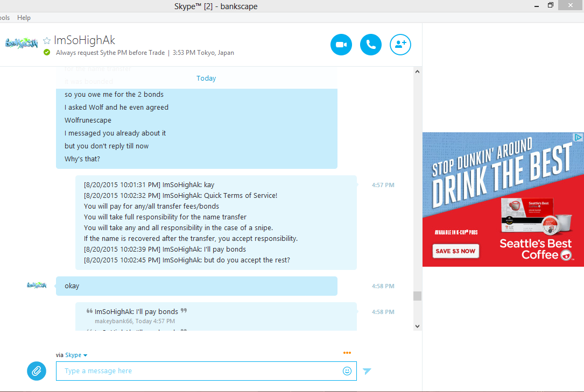584x392 pixels.
Task: Click the avatar beside the okay message
Action: pos(37,285)
